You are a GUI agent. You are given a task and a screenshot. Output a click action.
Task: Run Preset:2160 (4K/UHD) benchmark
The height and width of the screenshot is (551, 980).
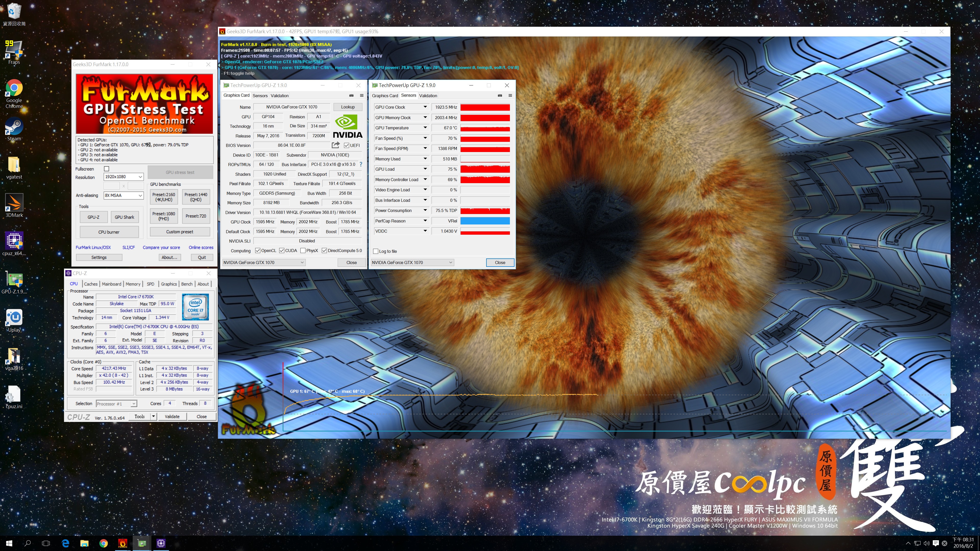pyautogui.click(x=164, y=197)
